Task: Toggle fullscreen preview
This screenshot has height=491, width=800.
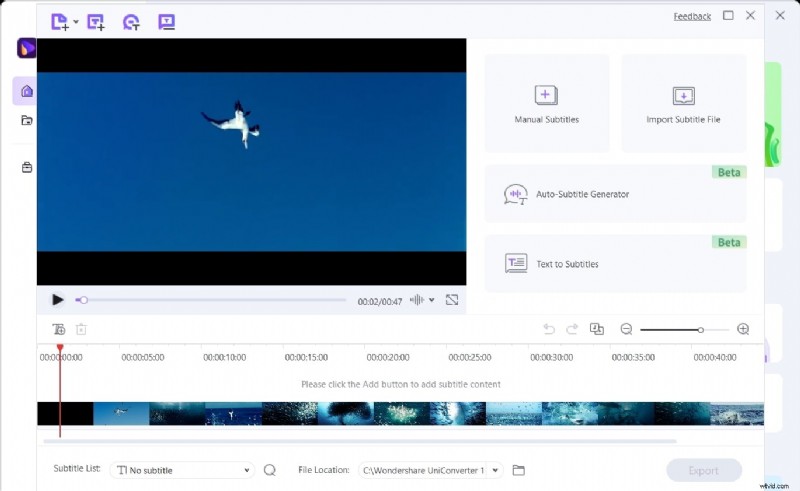Action: 452,300
